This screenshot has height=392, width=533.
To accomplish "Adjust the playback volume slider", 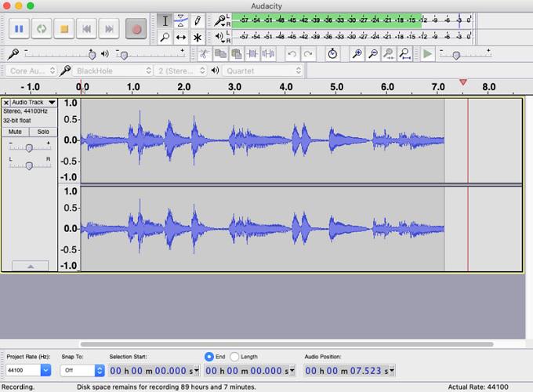I will point(124,55).
